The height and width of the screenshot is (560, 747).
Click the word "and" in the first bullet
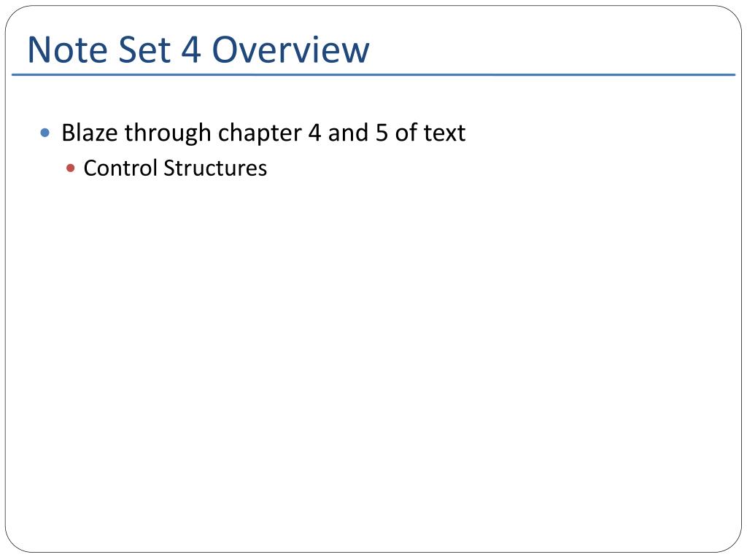[x=348, y=133]
